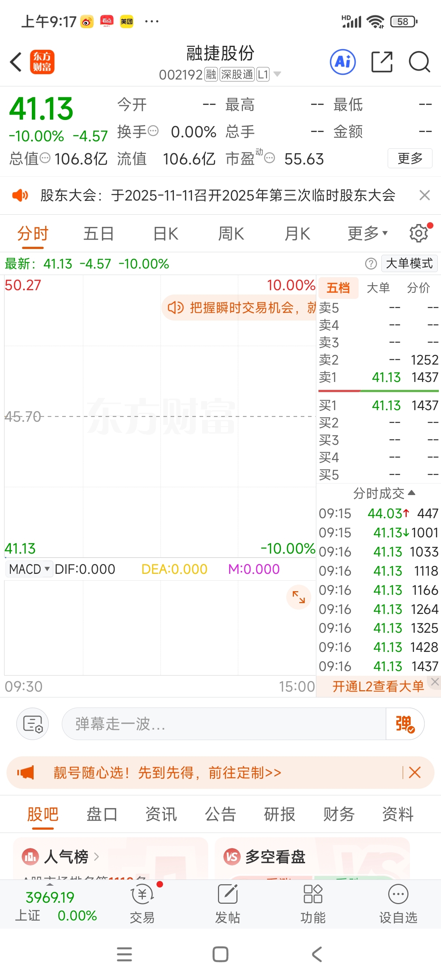The height and width of the screenshot is (980, 441).
Task: Open the 资料 profile tab
Action: [x=398, y=814]
